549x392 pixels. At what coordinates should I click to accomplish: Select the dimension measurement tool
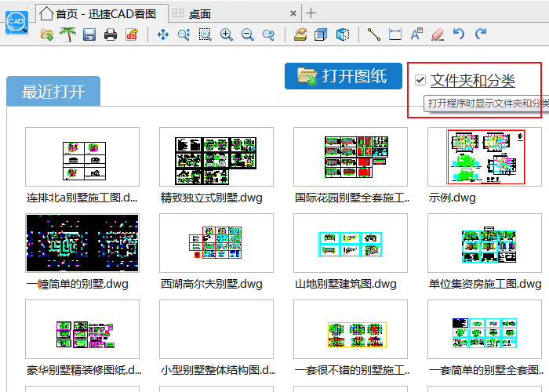(x=395, y=34)
